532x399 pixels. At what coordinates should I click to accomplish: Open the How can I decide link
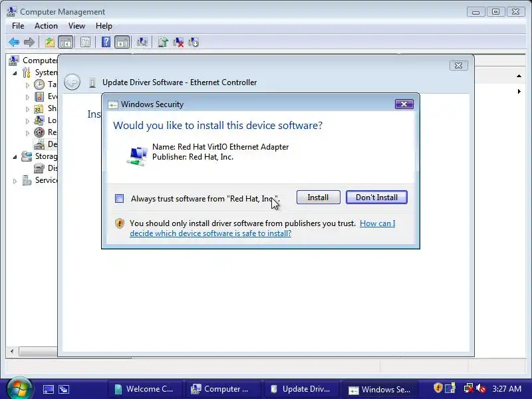(x=262, y=228)
